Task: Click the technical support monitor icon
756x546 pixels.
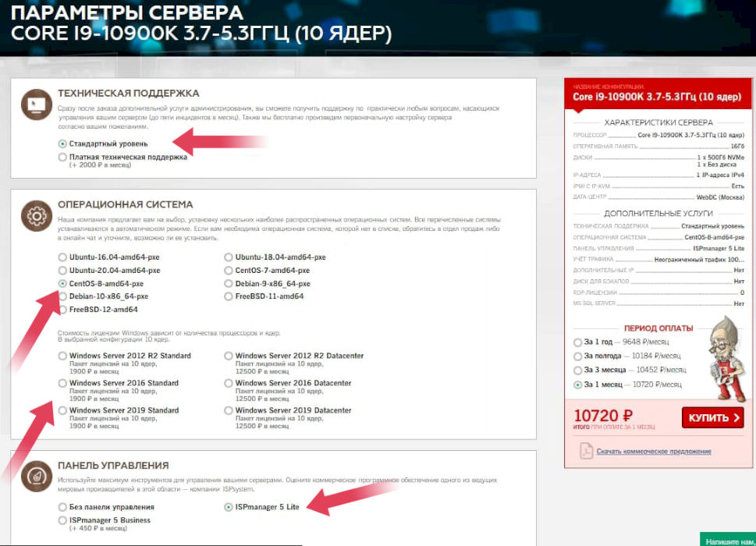Action: tap(35, 103)
